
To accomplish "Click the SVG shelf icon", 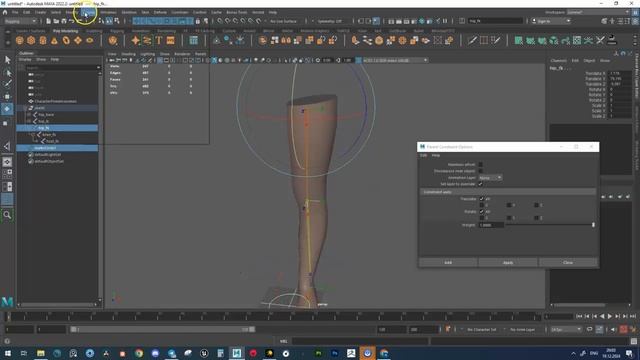I will (171, 40).
